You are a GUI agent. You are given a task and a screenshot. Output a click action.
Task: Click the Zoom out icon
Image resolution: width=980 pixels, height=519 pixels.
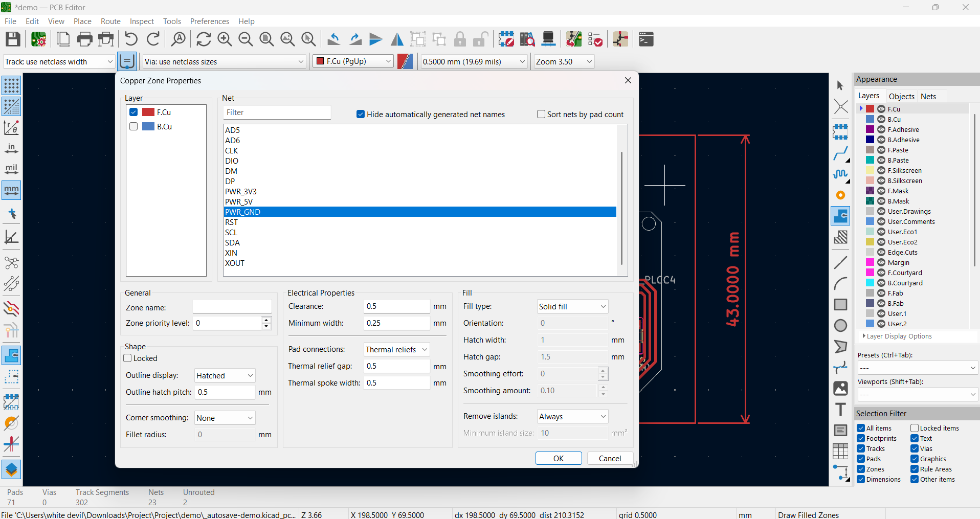click(246, 39)
